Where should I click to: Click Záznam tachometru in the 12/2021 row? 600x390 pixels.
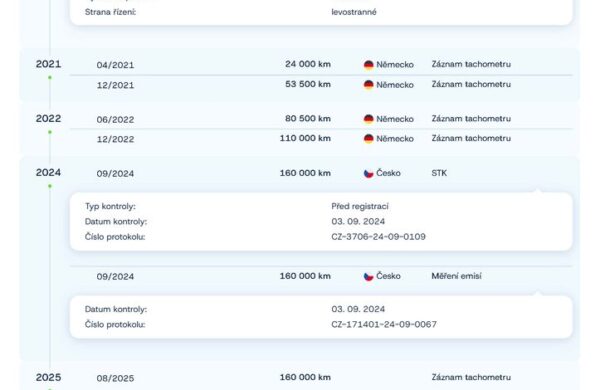click(x=471, y=84)
